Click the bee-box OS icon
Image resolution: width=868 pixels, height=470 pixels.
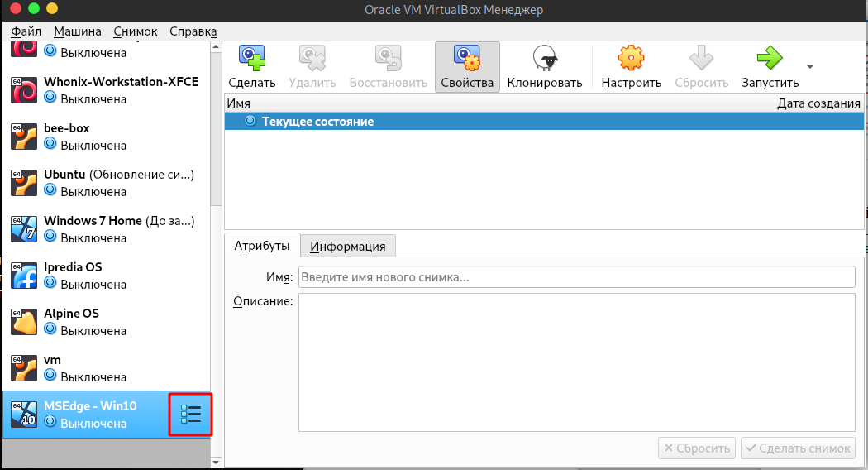pos(24,137)
